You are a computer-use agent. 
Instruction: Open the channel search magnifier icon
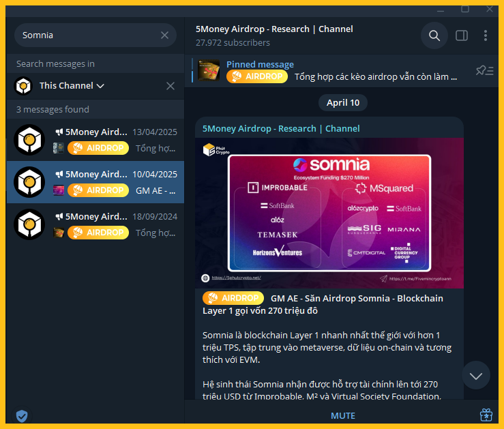point(434,35)
